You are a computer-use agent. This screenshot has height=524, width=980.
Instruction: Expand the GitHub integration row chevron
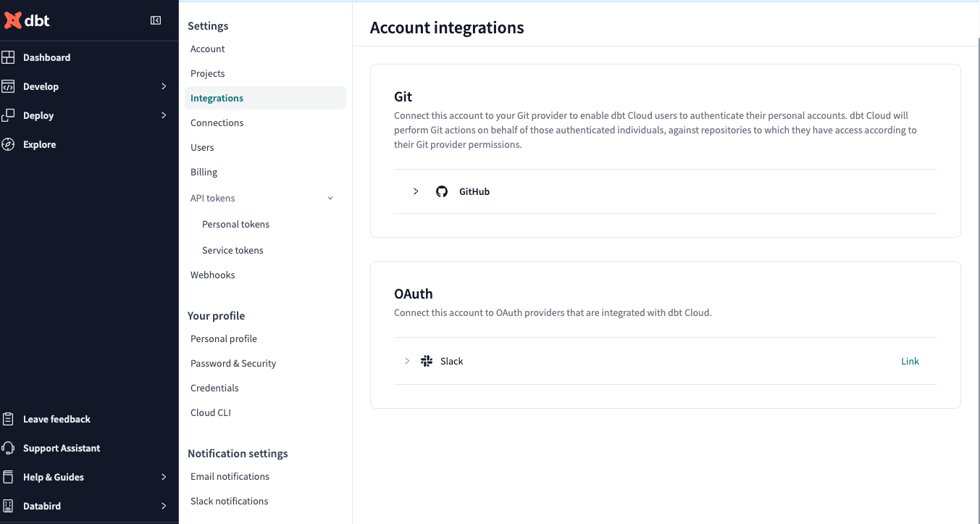pyautogui.click(x=416, y=191)
